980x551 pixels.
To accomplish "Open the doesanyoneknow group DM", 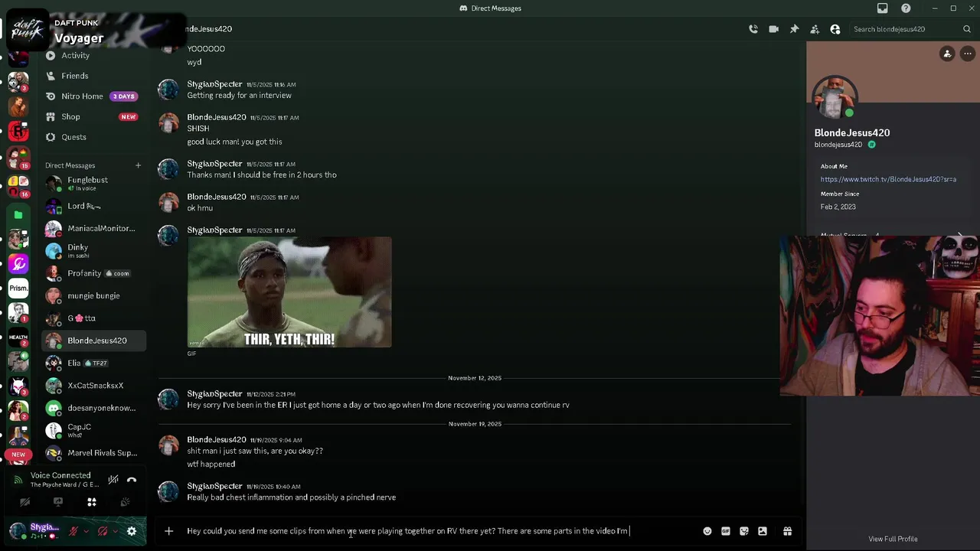I will point(93,408).
